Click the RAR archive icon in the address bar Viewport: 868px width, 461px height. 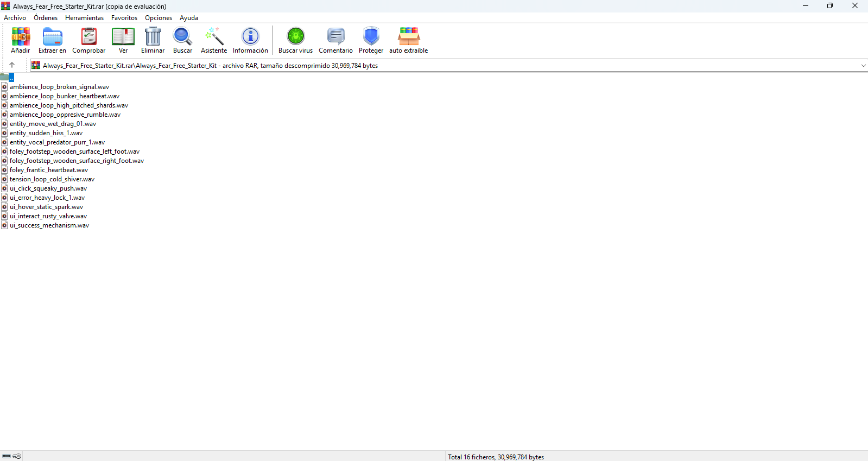point(36,65)
